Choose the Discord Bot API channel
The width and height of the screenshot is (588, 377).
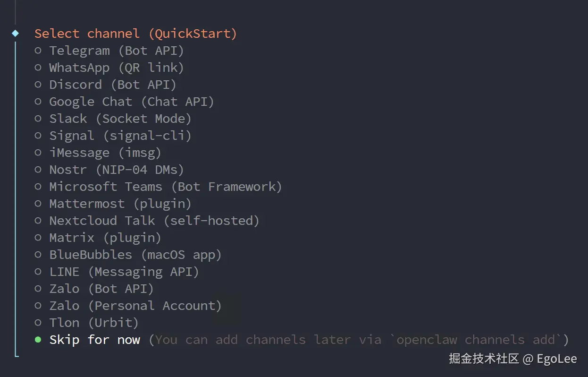click(x=112, y=85)
